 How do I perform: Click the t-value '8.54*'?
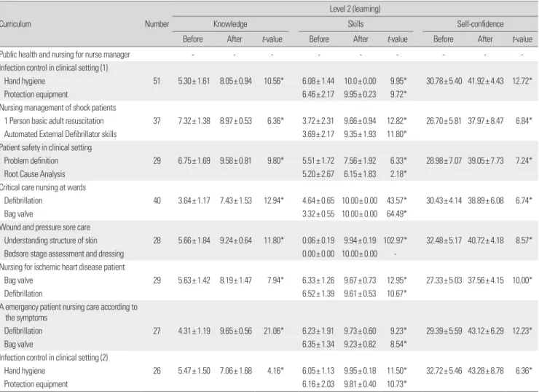click(x=398, y=344)
